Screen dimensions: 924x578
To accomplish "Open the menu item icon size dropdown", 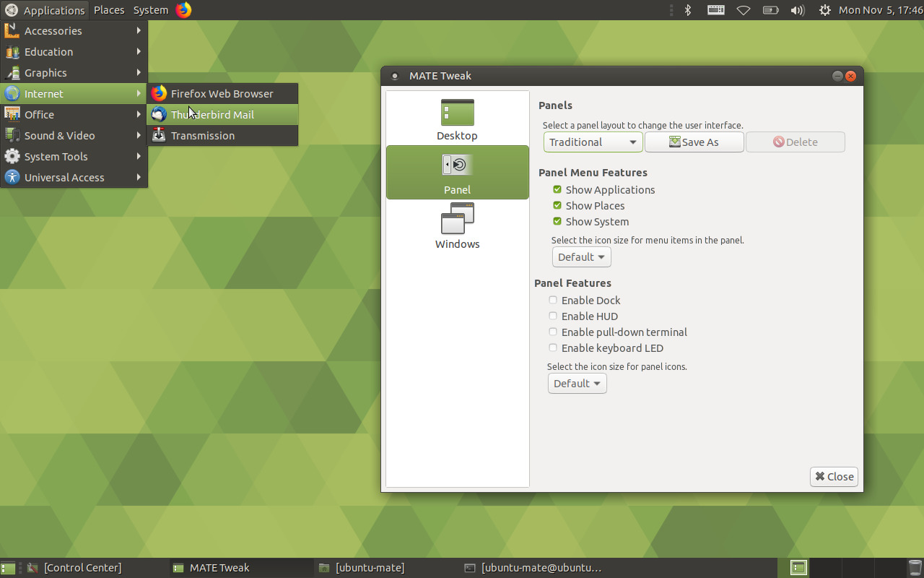I will pos(581,256).
